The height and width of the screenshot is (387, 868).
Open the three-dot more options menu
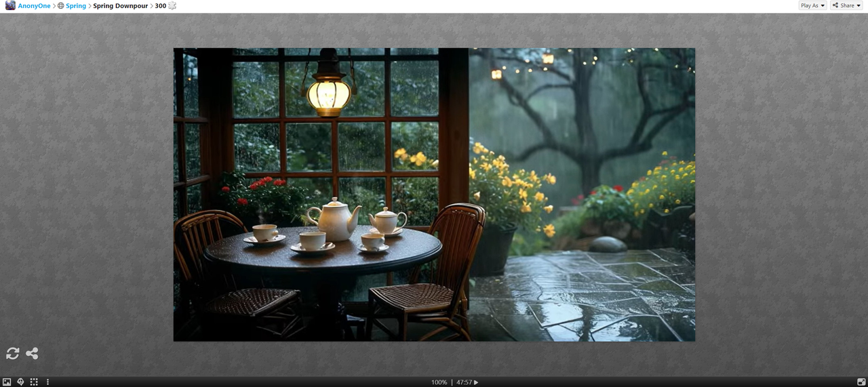47,382
